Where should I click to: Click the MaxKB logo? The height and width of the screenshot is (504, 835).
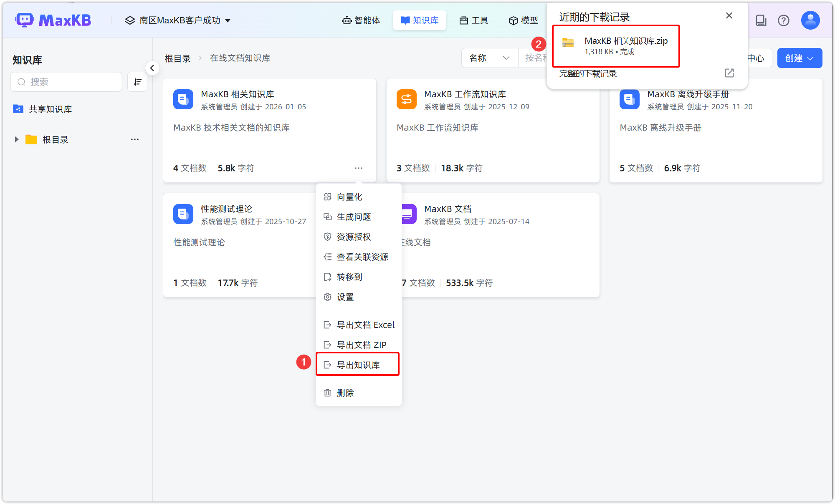coord(53,20)
